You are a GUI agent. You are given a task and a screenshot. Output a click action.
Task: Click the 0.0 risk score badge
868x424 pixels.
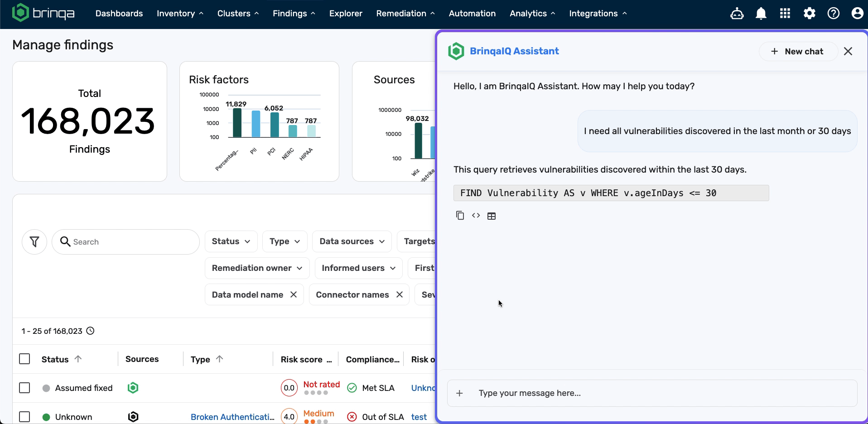point(289,388)
